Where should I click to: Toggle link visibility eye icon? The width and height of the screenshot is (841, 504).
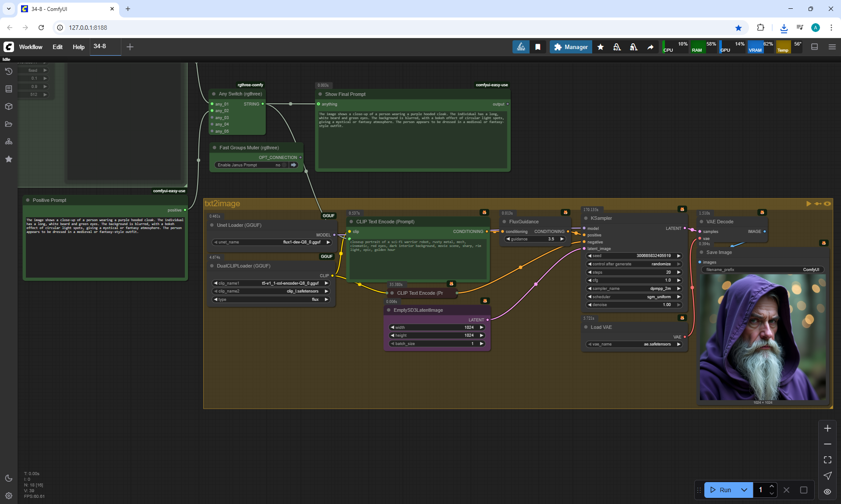click(827, 492)
